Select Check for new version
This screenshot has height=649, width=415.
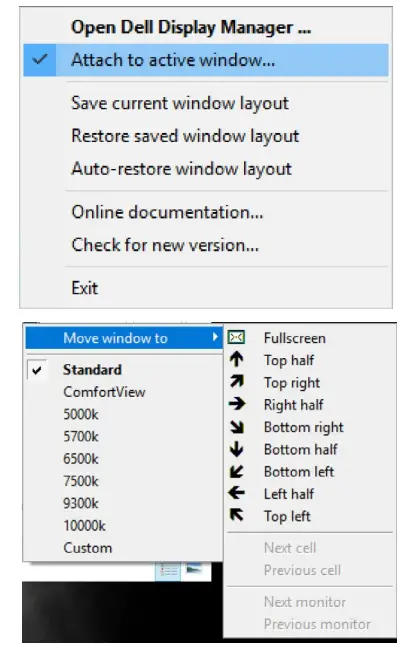tap(165, 245)
